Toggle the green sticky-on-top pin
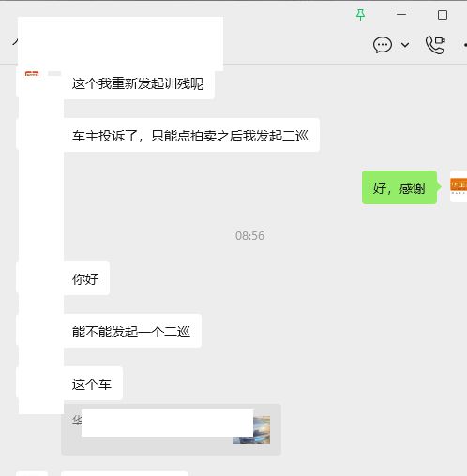 point(360,15)
